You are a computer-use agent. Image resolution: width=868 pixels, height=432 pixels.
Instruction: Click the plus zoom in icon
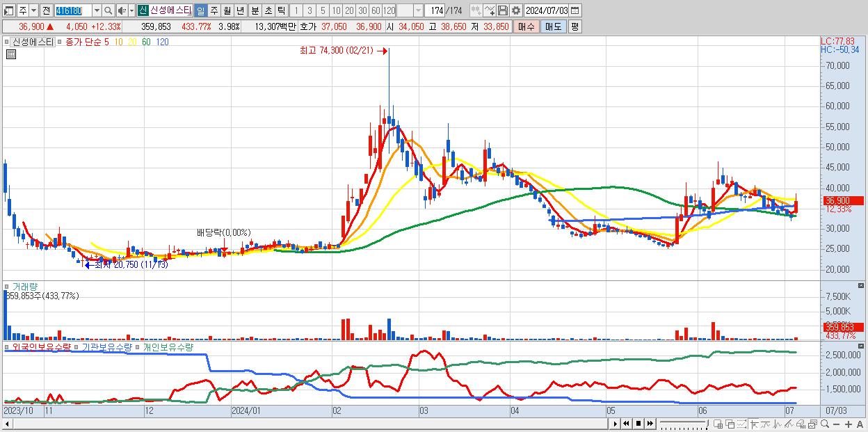(849, 424)
